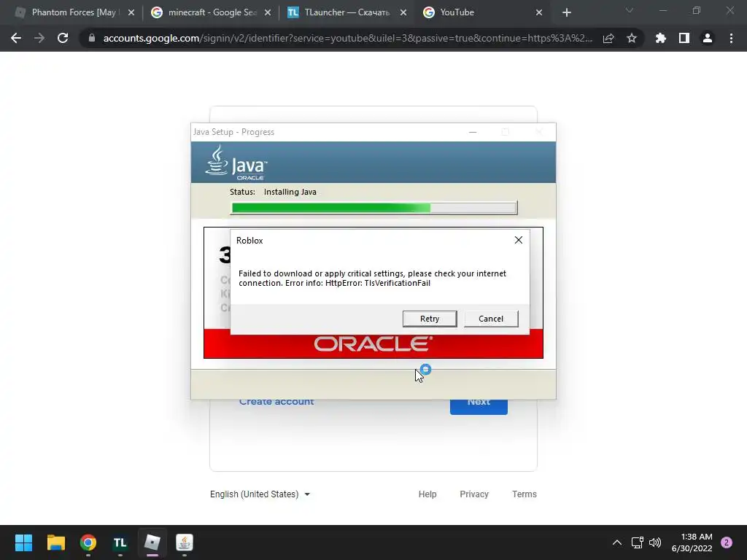Click the Java Oracle logo
747x560 pixels.
(x=236, y=163)
